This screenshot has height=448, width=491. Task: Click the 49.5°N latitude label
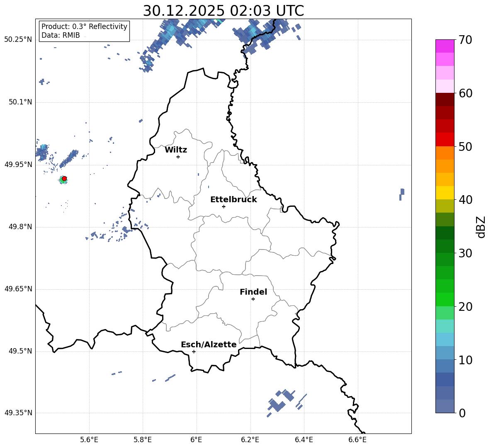coord(20,351)
